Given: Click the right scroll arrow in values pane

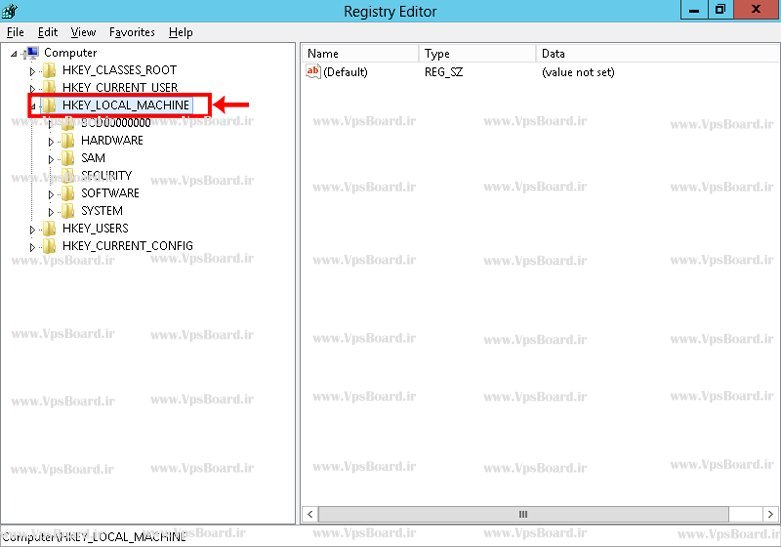Looking at the screenshot, I should [x=769, y=514].
